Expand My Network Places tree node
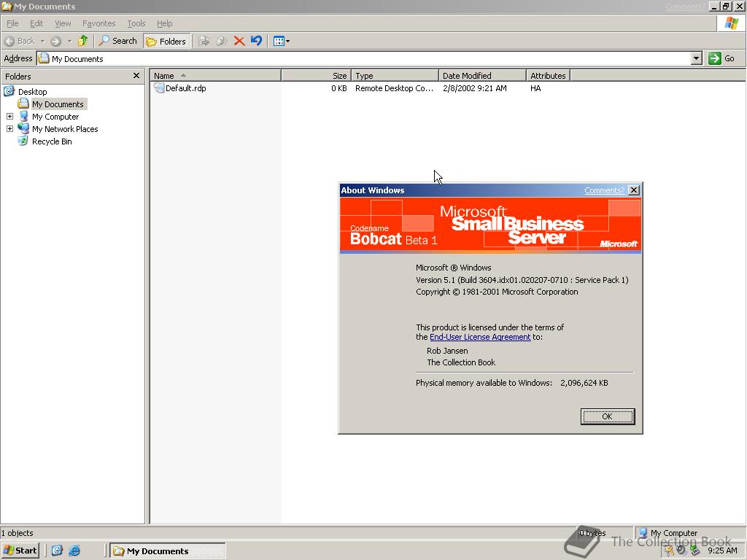This screenshot has width=747, height=560. click(x=9, y=128)
